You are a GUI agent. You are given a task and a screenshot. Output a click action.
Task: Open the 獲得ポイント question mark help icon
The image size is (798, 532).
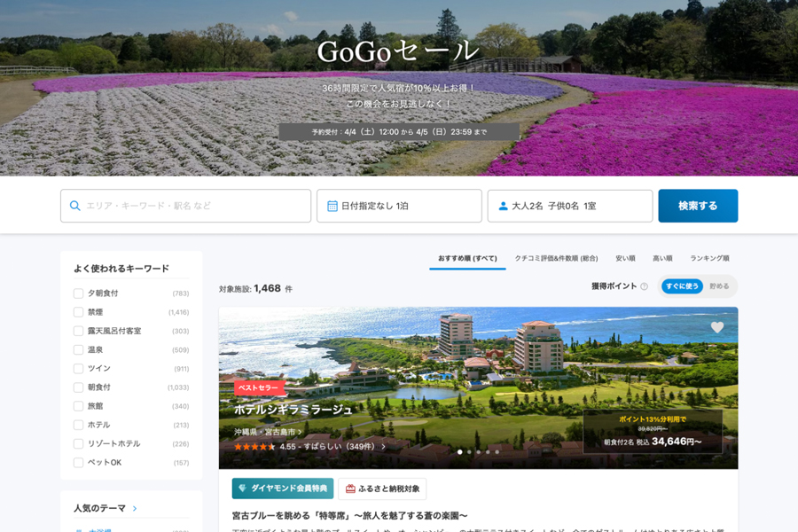[644, 286]
